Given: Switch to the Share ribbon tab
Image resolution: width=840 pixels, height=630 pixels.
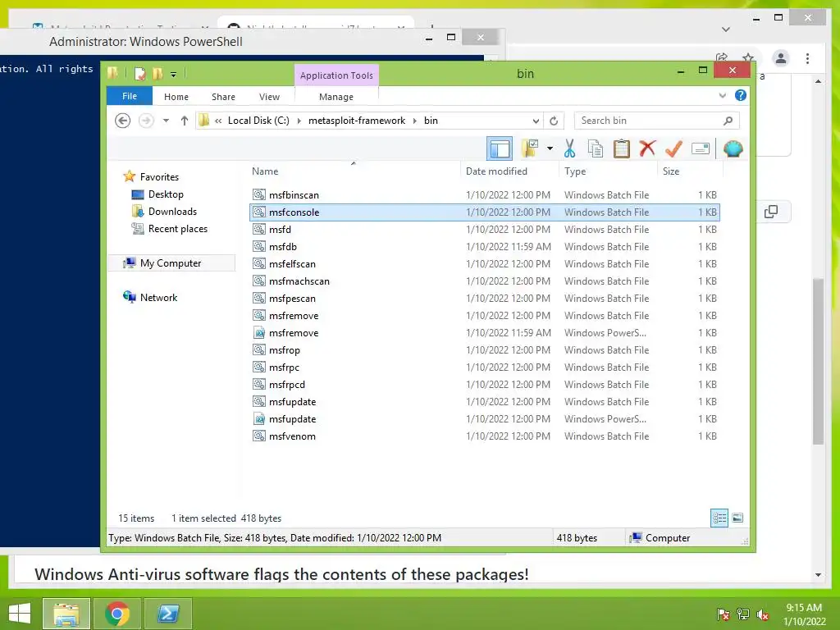Looking at the screenshot, I should coord(223,97).
